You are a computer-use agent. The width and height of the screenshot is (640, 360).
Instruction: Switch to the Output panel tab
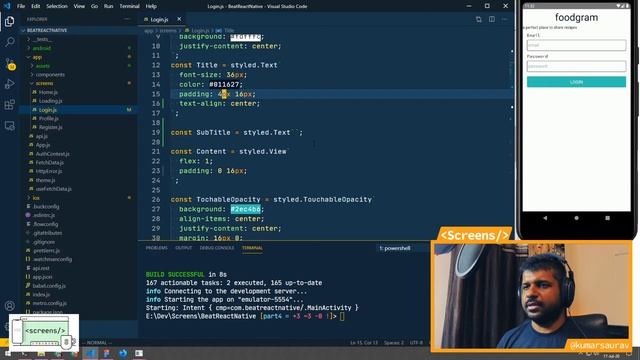[x=183, y=248]
